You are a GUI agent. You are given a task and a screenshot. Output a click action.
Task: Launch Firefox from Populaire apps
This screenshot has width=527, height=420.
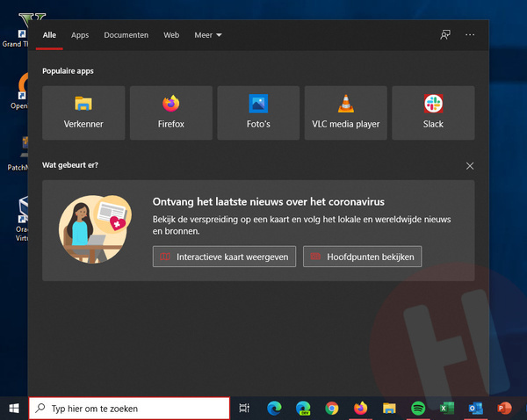tap(171, 112)
